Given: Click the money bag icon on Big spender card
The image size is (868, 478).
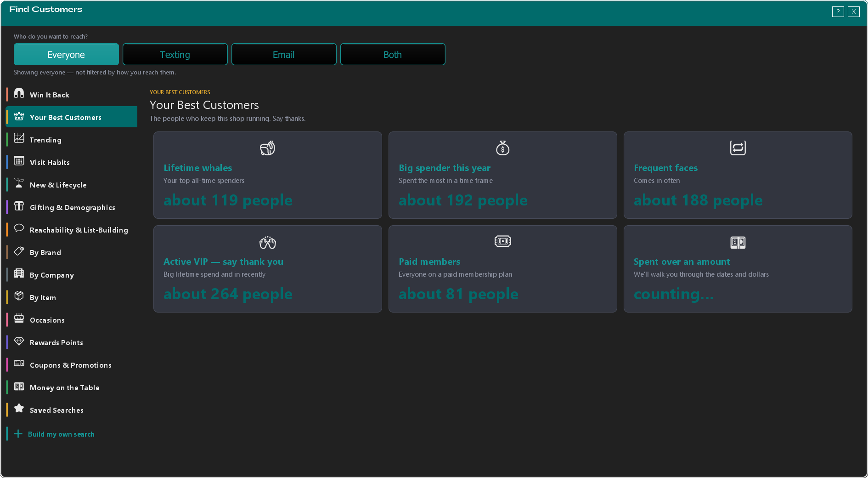Looking at the screenshot, I should point(503,148).
